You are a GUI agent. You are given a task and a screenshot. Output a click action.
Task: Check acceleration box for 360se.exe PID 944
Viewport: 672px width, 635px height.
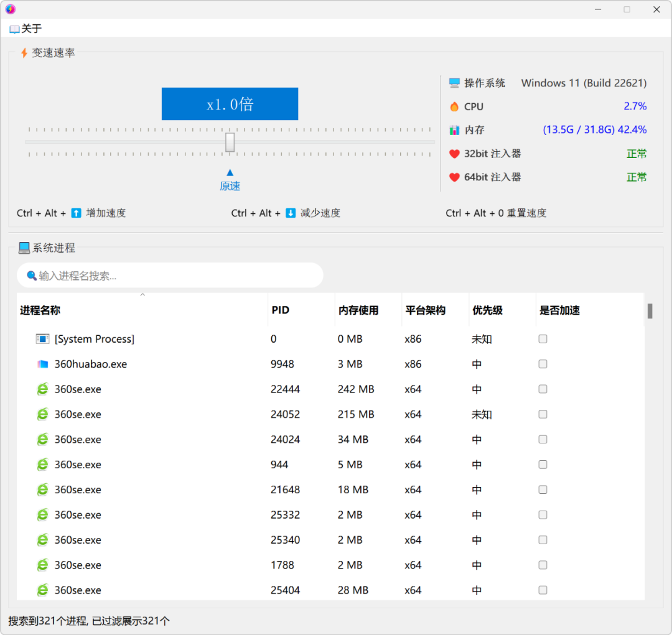point(543,465)
